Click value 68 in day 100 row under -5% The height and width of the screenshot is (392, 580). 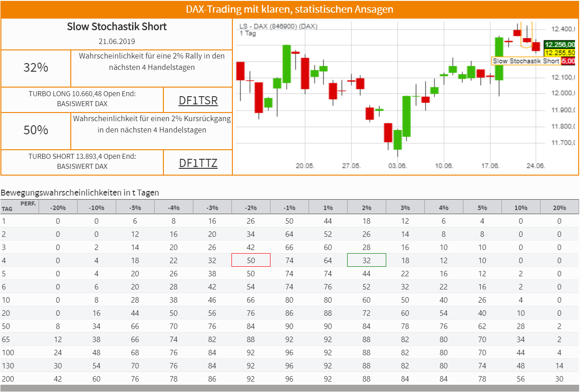[x=135, y=353]
